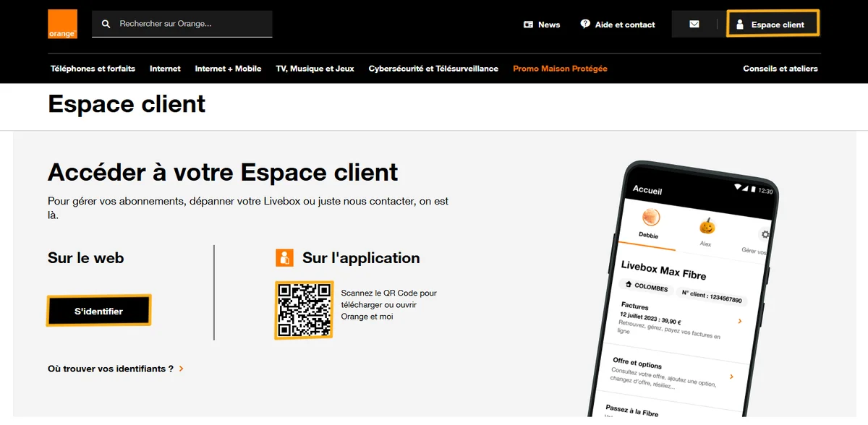Focus the Rechercher sur Orange search field
868x425 pixels.
tap(182, 24)
